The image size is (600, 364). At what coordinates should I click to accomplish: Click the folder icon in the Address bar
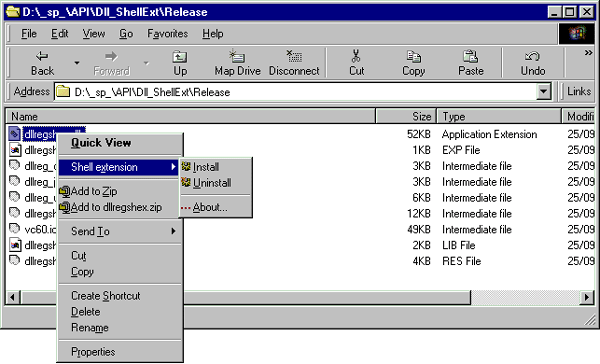coord(63,91)
